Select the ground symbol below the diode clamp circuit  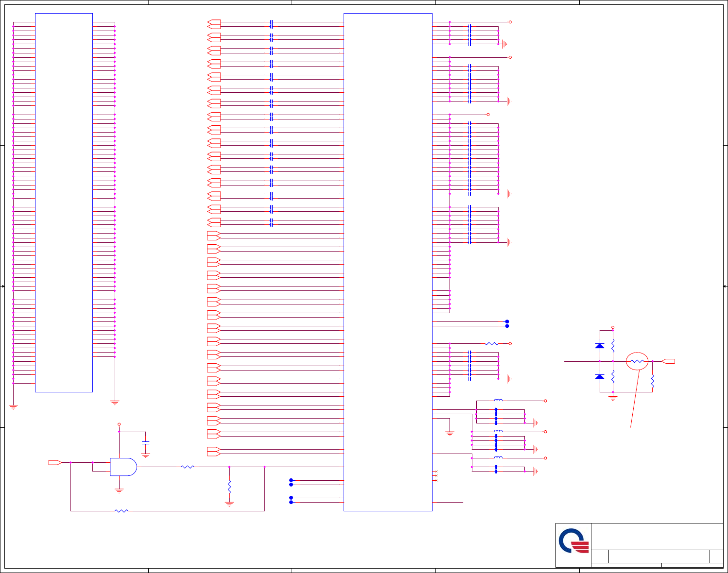[613, 398]
